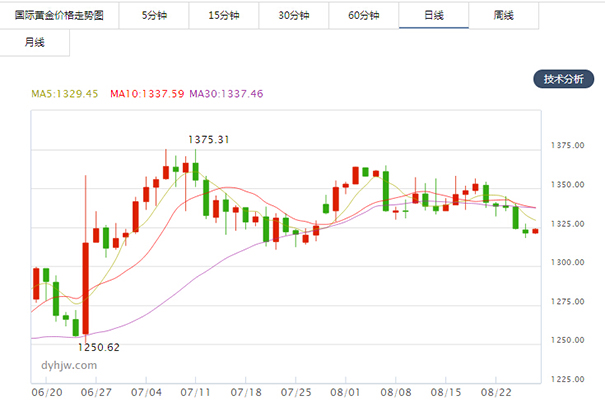The height and width of the screenshot is (400, 605).
Task: Click the MA5:1329.45 indicator label
Action: [x=64, y=94]
